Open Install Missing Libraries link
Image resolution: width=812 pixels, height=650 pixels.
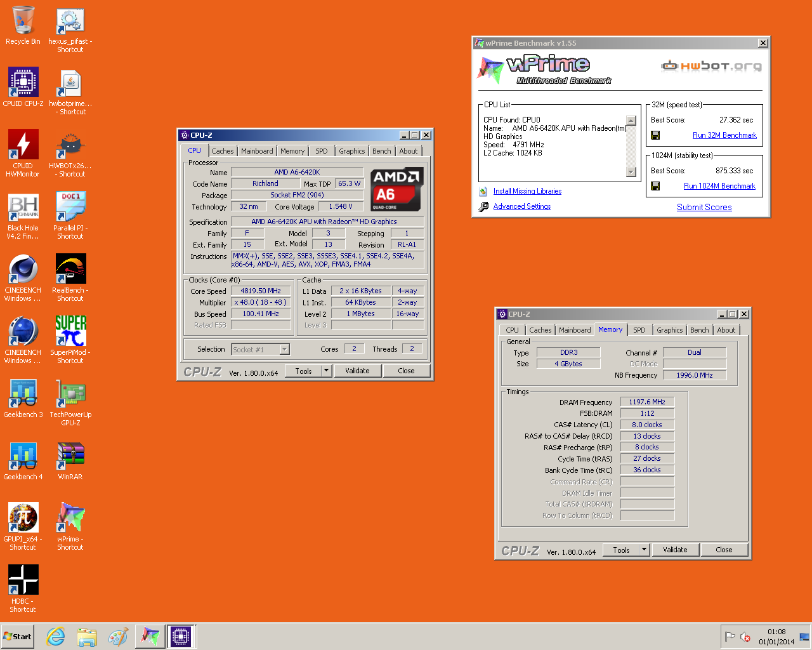pos(527,191)
